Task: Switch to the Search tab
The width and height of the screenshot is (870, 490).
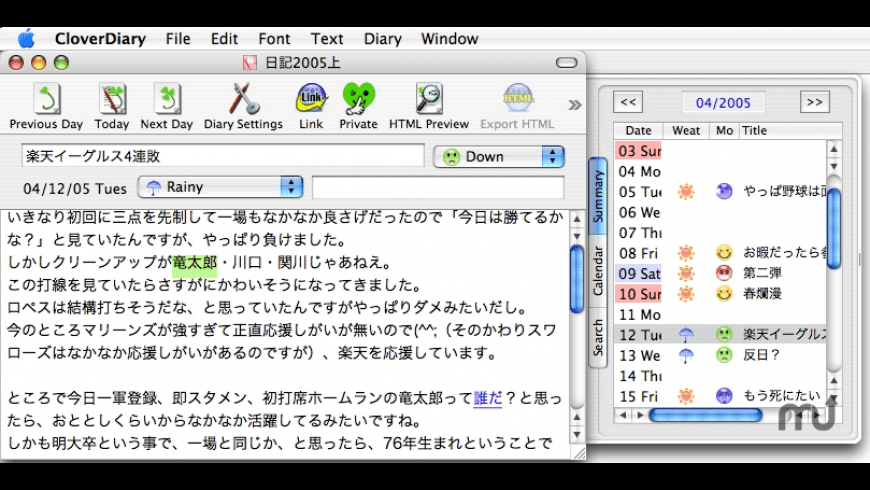Action: point(598,337)
